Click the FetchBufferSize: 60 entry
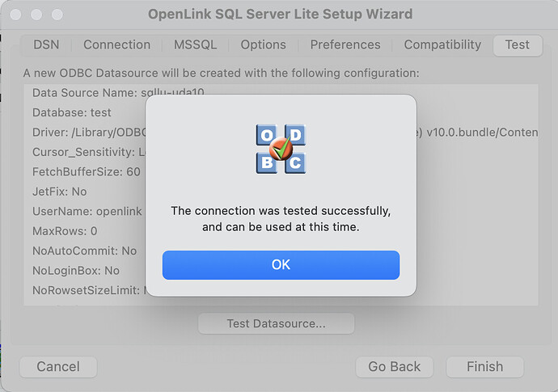The width and height of the screenshot is (558, 392). tap(86, 171)
